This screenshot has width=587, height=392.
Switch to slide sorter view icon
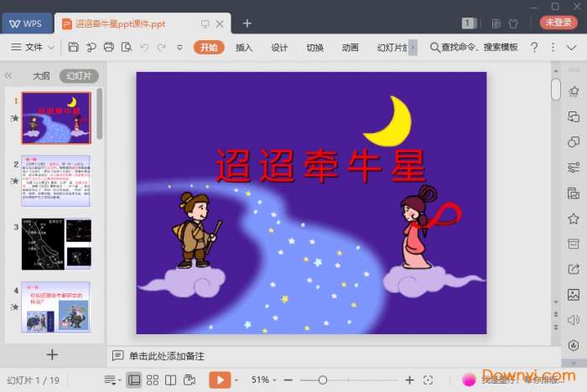click(153, 380)
